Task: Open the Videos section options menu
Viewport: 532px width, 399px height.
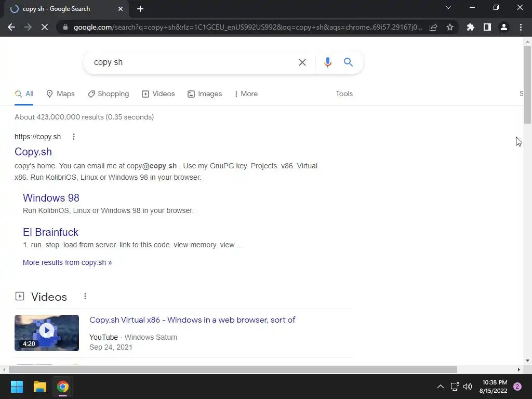Action: point(85,297)
